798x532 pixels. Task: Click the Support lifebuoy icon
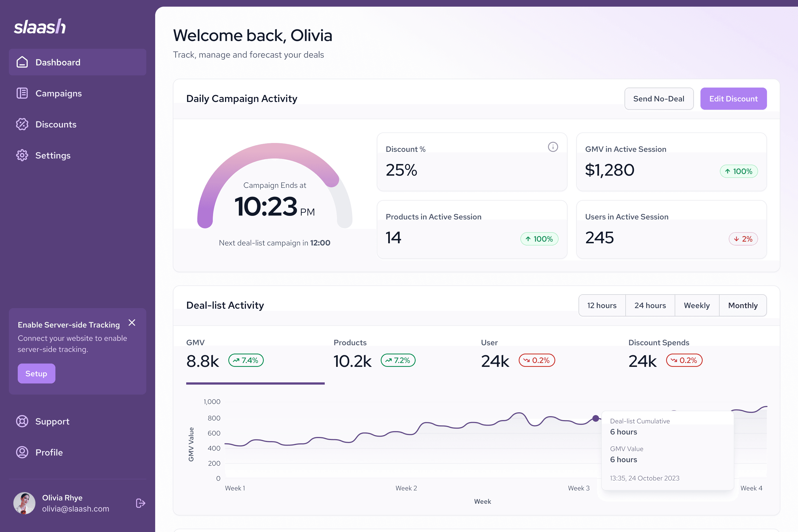(x=22, y=421)
